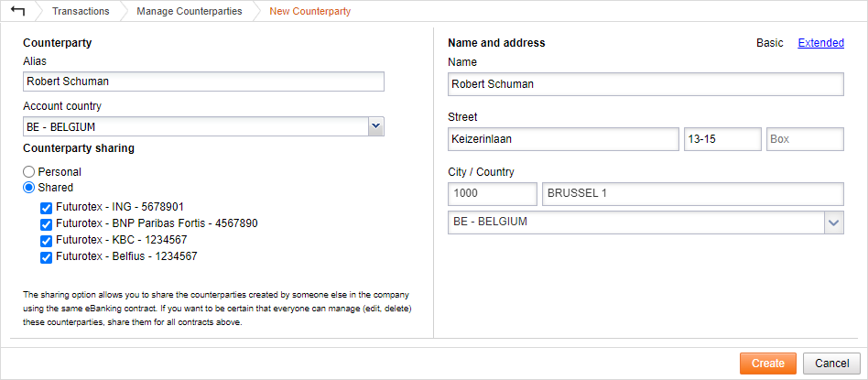Click the Box number field
Screen dimensions: 868x380
click(804, 139)
